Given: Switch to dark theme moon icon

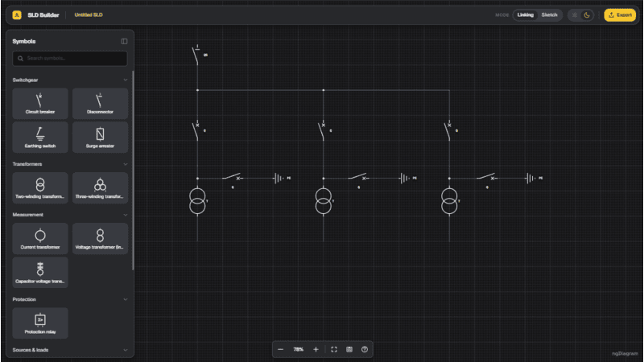Looking at the screenshot, I should click(587, 15).
